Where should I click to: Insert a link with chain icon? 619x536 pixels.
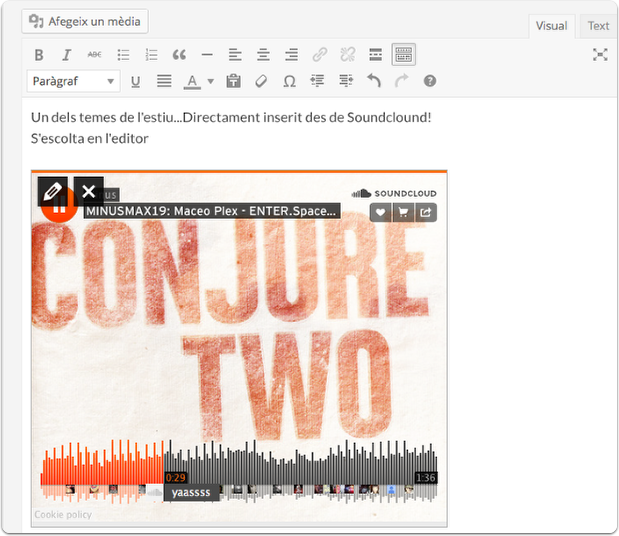click(x=319, y=55)
